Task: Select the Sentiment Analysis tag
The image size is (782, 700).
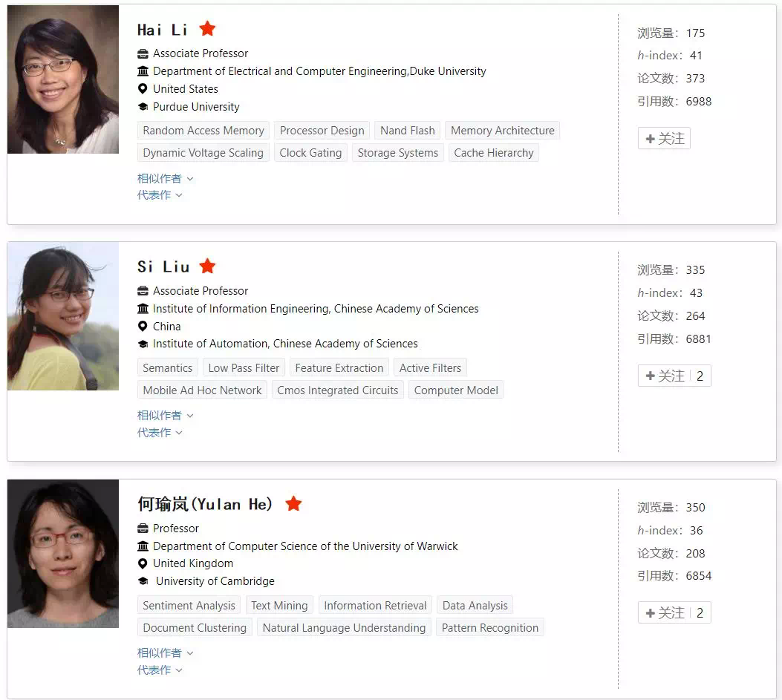Action: click(189, 605)
